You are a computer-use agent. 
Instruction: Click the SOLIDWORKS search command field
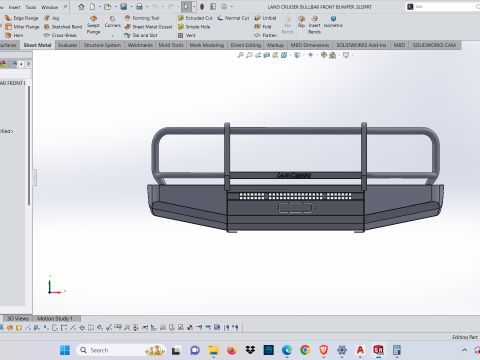[x=443, y=7]
